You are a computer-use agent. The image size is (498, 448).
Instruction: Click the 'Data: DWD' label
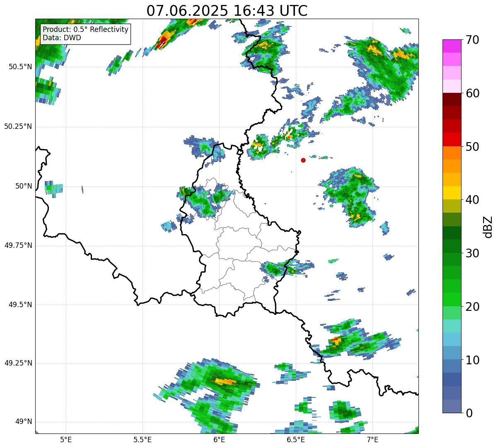(x=62, y=38)
